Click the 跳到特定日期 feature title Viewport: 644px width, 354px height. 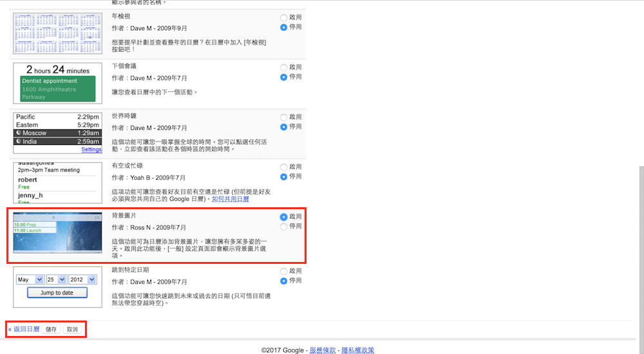click(130, 270)
